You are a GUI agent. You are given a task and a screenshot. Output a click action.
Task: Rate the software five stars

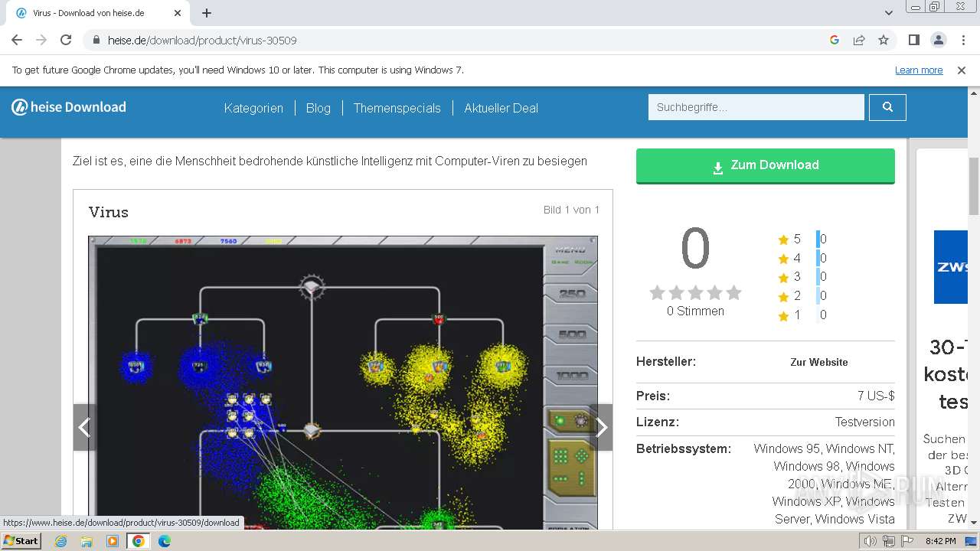(x=733, y=293)
